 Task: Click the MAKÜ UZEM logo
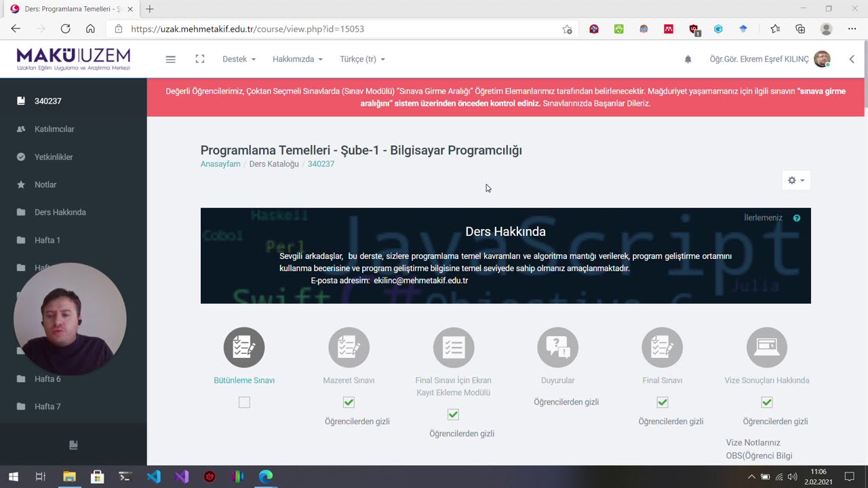pyautogui.click(x=73, y=59)
